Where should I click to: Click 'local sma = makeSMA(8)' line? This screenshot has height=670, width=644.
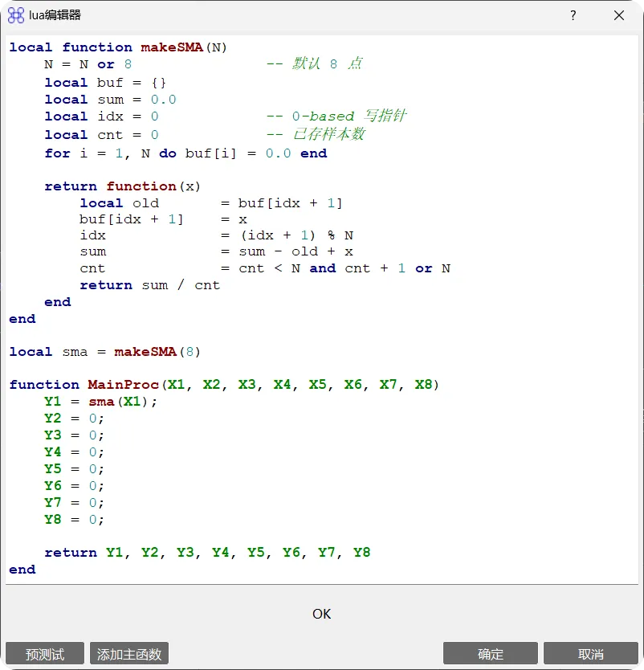point(104,352)
